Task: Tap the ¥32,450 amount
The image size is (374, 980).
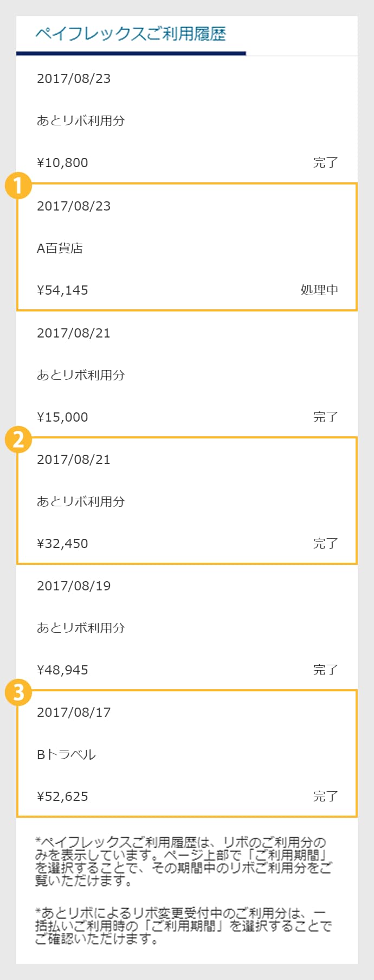Action: (62, 544)
